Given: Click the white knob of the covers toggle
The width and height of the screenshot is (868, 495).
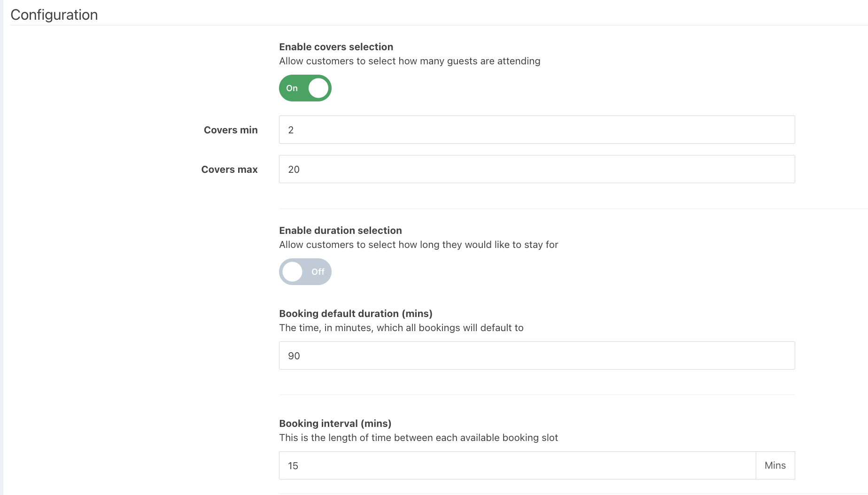Looking at the screenshot, I should click(318, 88).
